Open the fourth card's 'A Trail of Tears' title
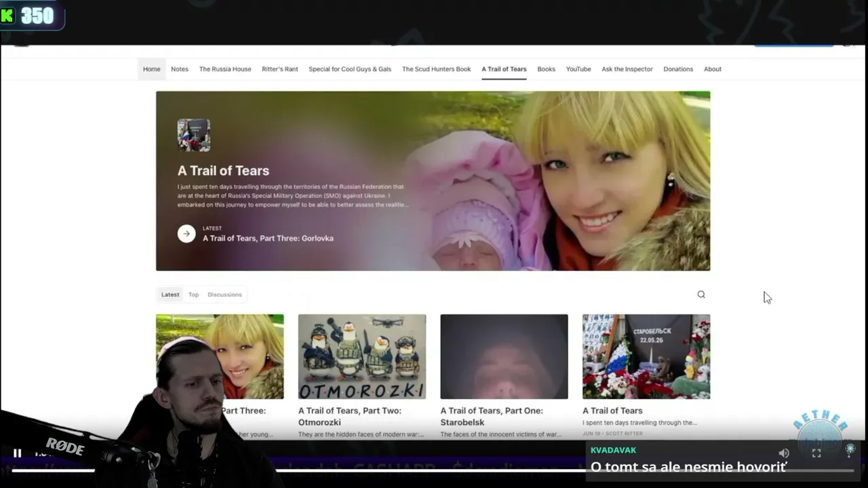 pos(612,411)
